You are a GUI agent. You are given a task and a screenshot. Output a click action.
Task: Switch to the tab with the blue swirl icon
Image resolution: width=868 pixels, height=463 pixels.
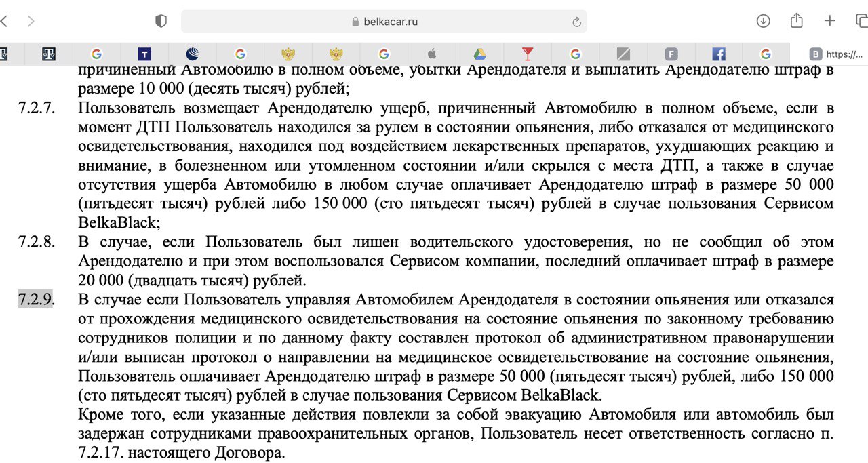(x=193, y=54)
